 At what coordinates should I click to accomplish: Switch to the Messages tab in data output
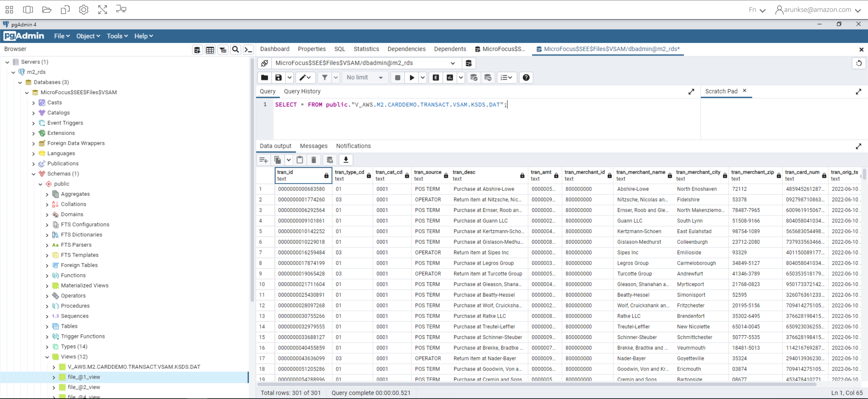point(313,146)
